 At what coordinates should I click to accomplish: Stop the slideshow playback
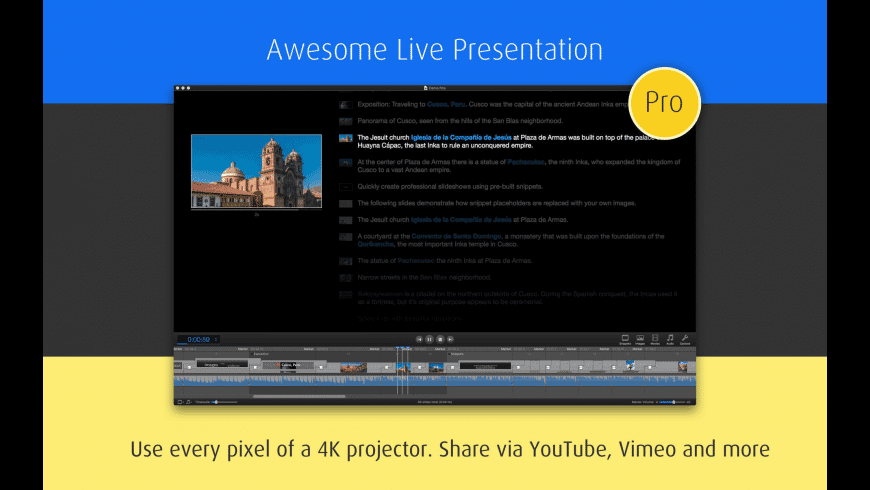(440, 339)
